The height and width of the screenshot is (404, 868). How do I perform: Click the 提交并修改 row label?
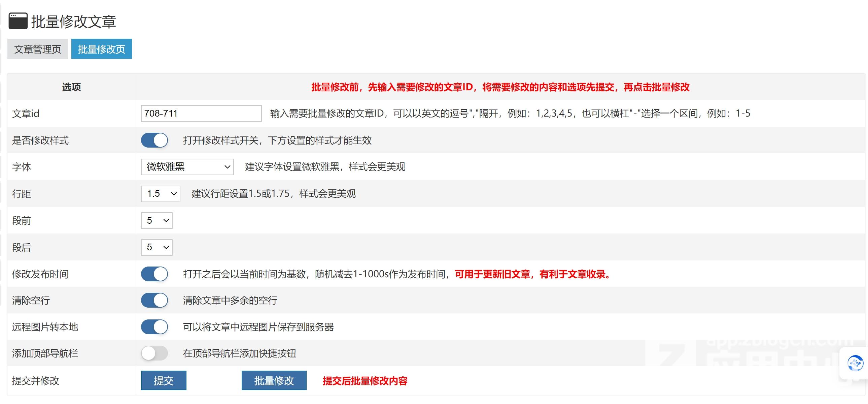[35, 381]
